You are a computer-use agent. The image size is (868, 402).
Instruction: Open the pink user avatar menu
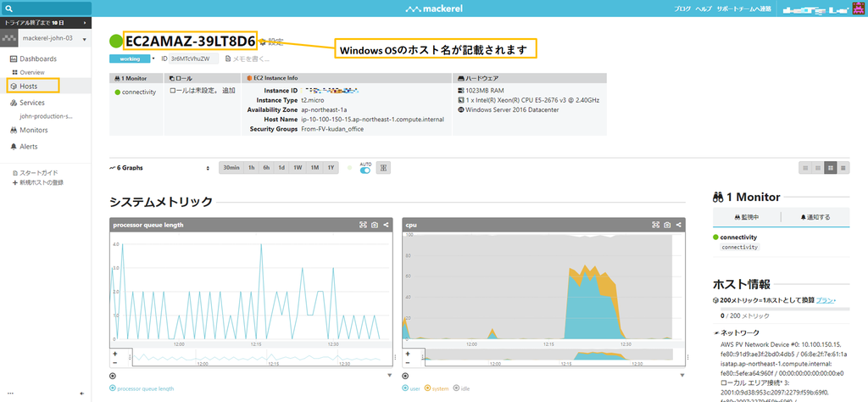(858, 8)
